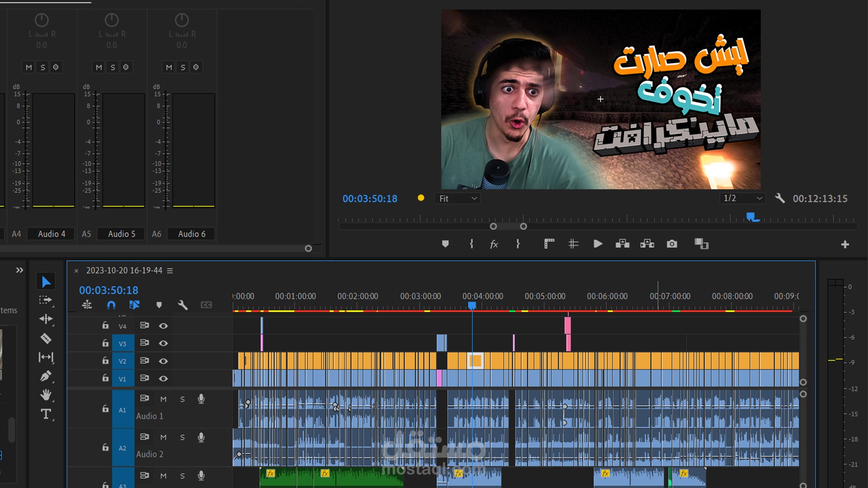This screenshot has width=868, height=488.
Task: Click timeline timecode 00:03:50:18
Action: click(108, 290)
